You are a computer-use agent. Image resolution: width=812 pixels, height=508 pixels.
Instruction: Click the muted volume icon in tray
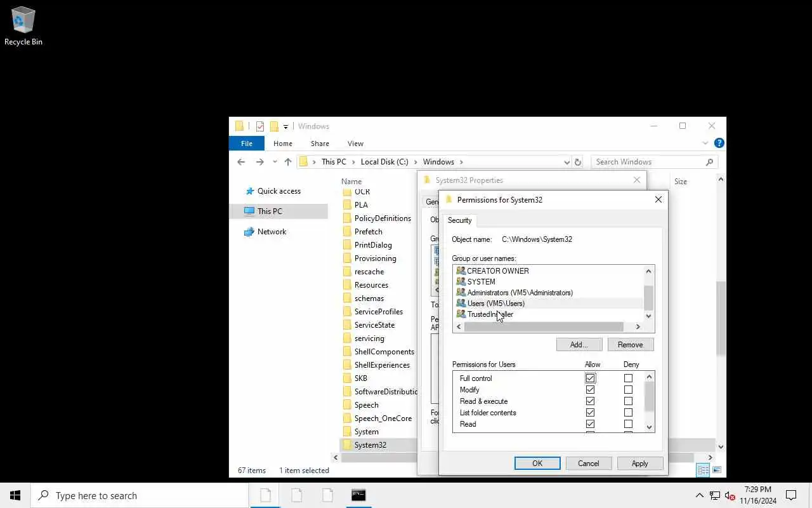tap(730, 496)
